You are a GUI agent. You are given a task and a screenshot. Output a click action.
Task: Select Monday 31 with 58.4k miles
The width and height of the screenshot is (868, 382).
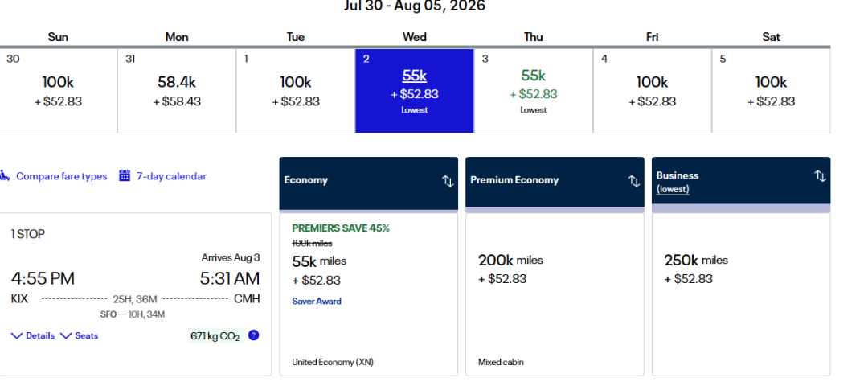point(177,90)
